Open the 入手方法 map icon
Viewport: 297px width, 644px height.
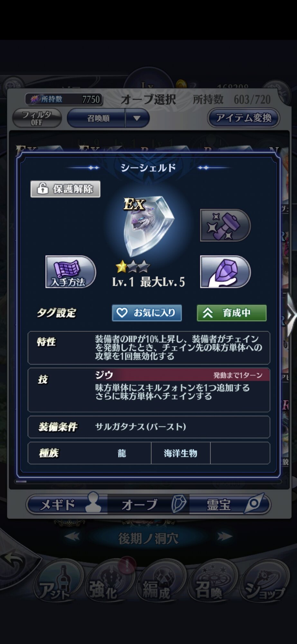(x=70, y=271)
